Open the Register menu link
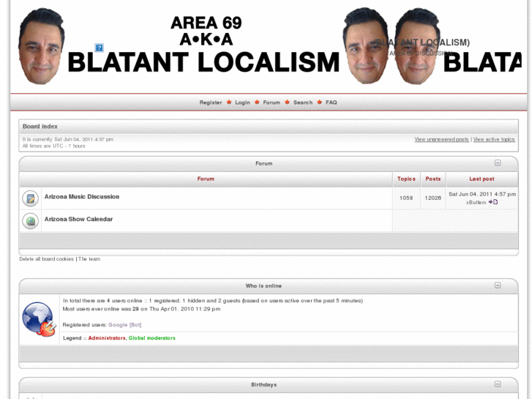Screen dimensions: 532x399 [211, 102]
